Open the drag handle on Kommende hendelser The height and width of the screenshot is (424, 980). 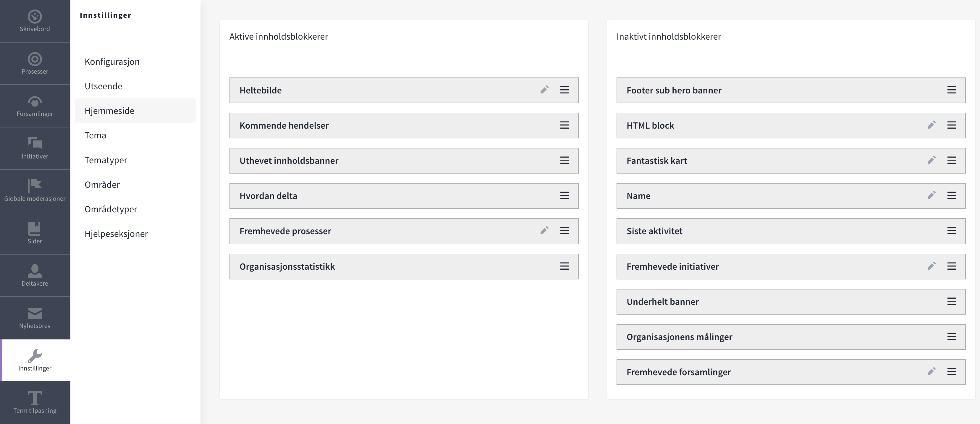(x=564, y=125)
